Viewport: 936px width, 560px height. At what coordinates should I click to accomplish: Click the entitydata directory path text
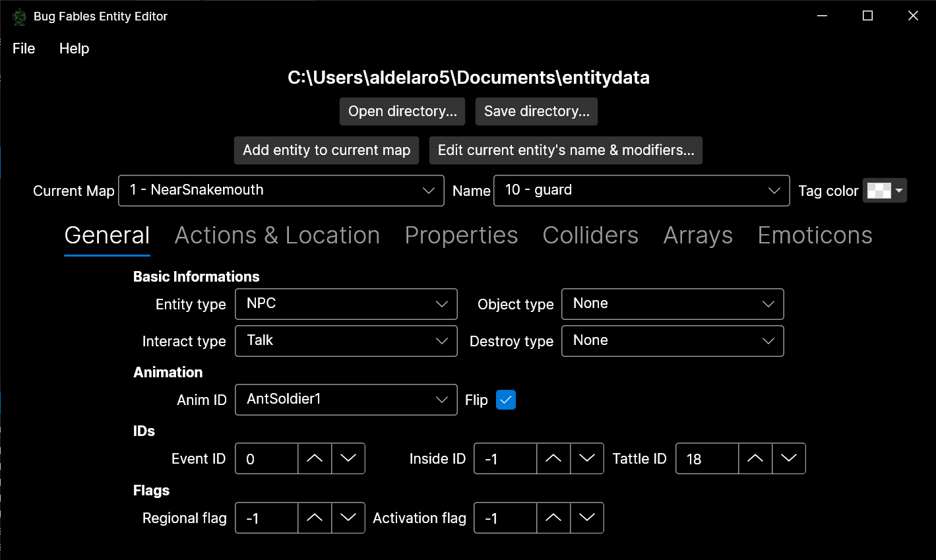468,78
